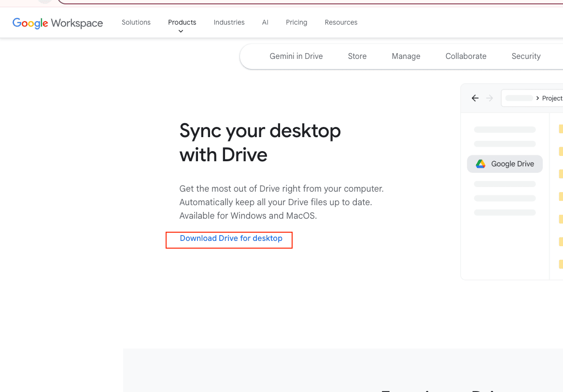Jump to the Gemini in Drive section
563x392 pixels.
[296, 56]
